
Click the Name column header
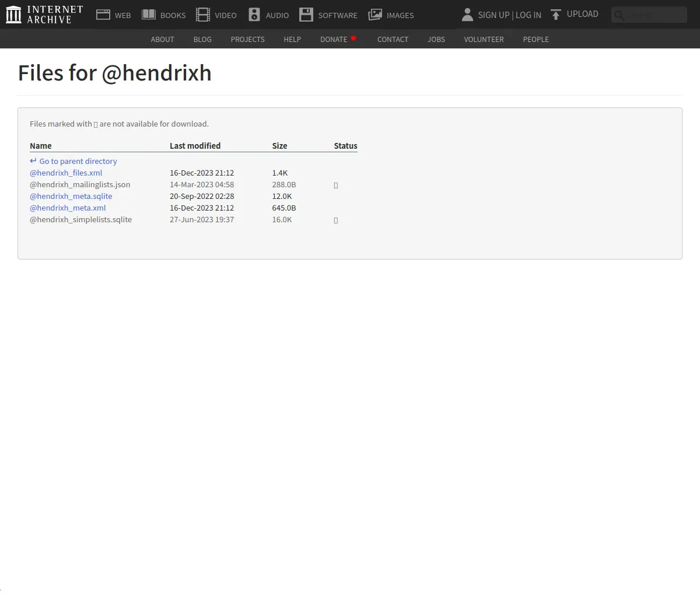click(41, 146)
